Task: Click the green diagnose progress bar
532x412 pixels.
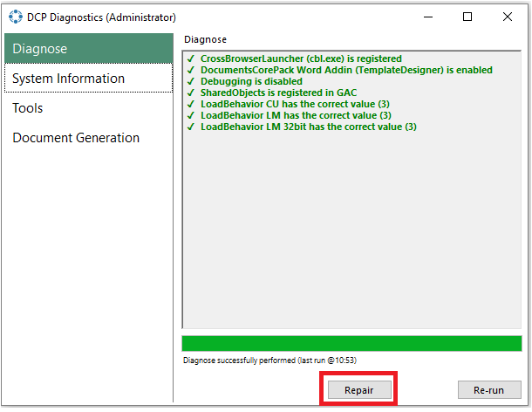Action: coord(351,343)
